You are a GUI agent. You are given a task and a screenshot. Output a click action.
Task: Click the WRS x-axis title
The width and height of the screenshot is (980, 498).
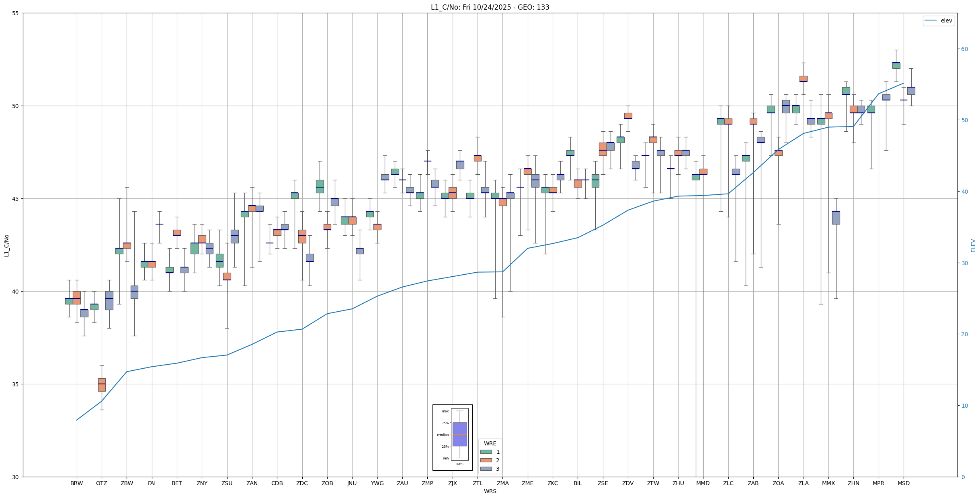(490, 491)
